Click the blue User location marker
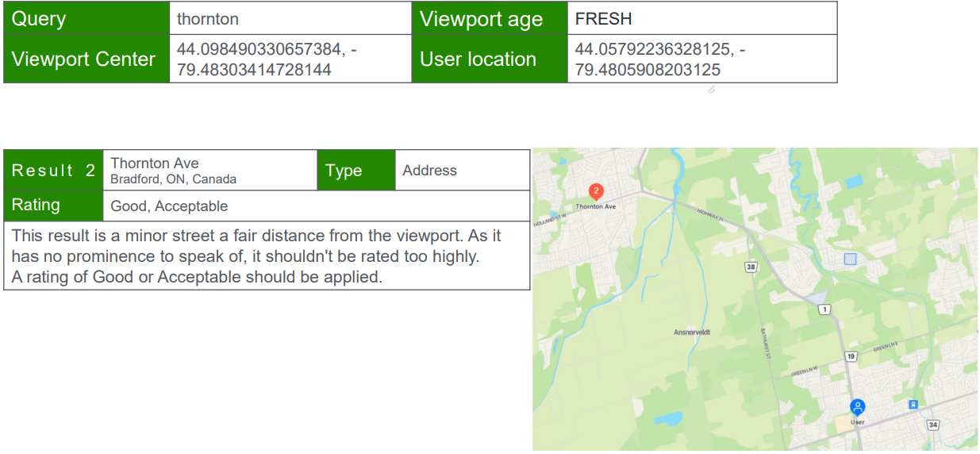Viewport: 980px width, 454px height. coord(857,407)
